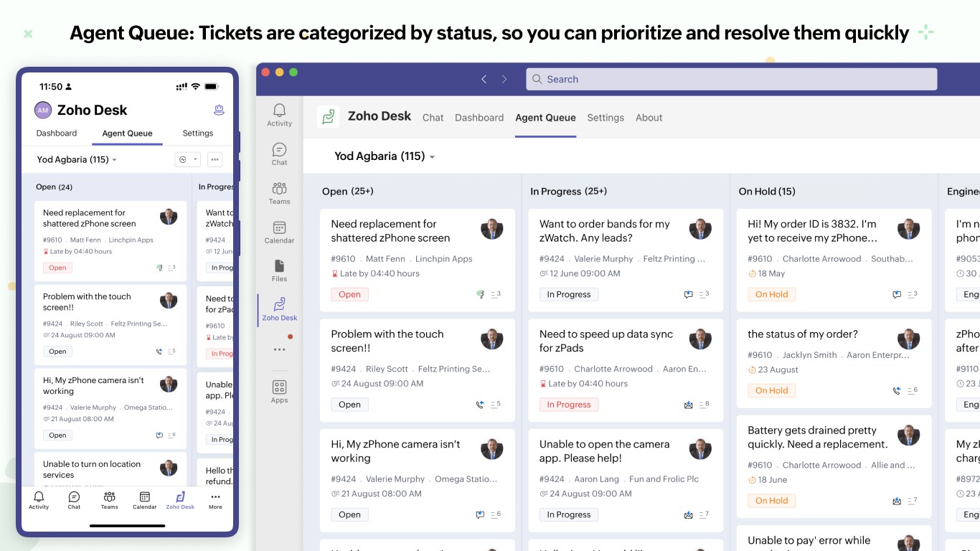Open Activity in the Teams sidebar

(279, 114)
